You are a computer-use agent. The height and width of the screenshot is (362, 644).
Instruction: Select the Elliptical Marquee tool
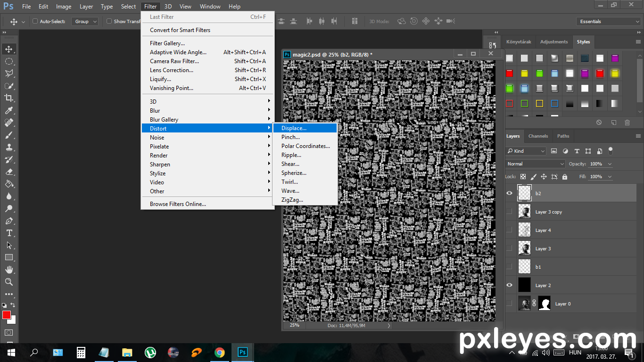coord(9,61)
